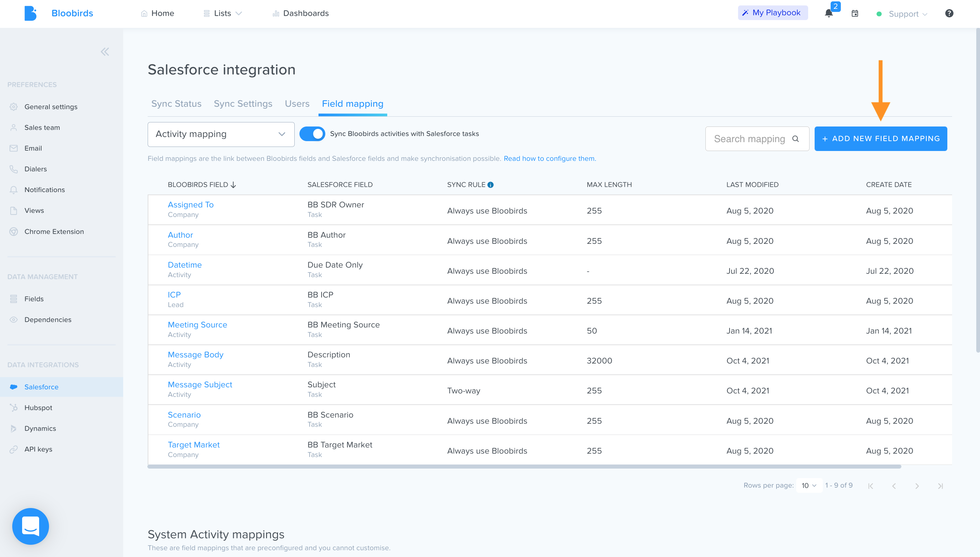Collapse the sidebar with double chevron icon
The width and height of the screenshot is (980, 557).
tap(105, 52)
